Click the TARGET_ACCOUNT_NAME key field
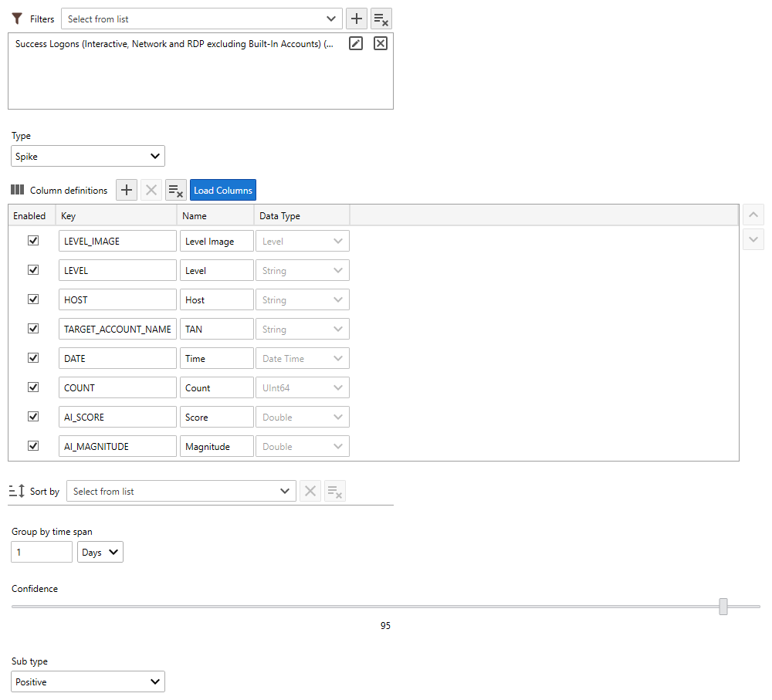This screenshot has width=772, height=700. (x=117, y=329)
